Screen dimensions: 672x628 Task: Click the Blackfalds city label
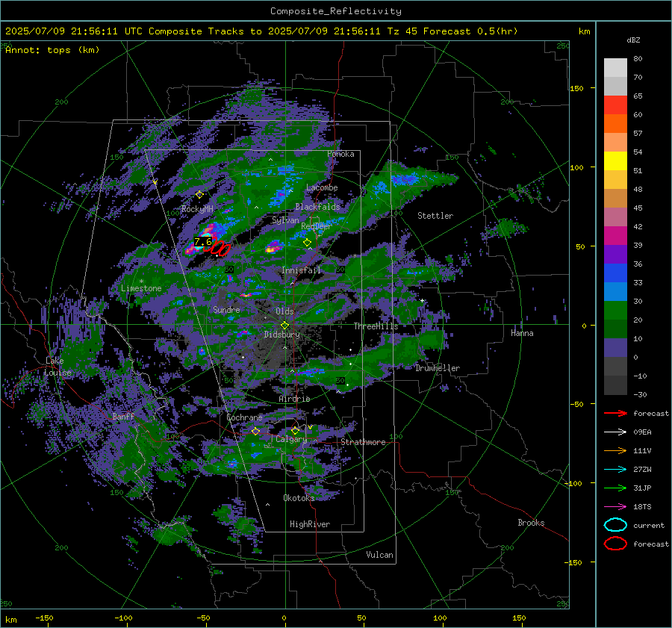pos(317,207)
